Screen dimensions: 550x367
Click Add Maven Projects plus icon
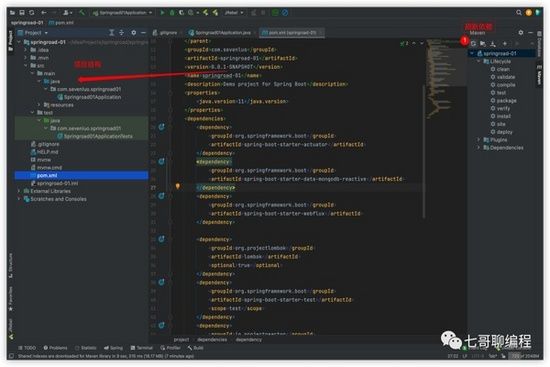pos(505,44)
